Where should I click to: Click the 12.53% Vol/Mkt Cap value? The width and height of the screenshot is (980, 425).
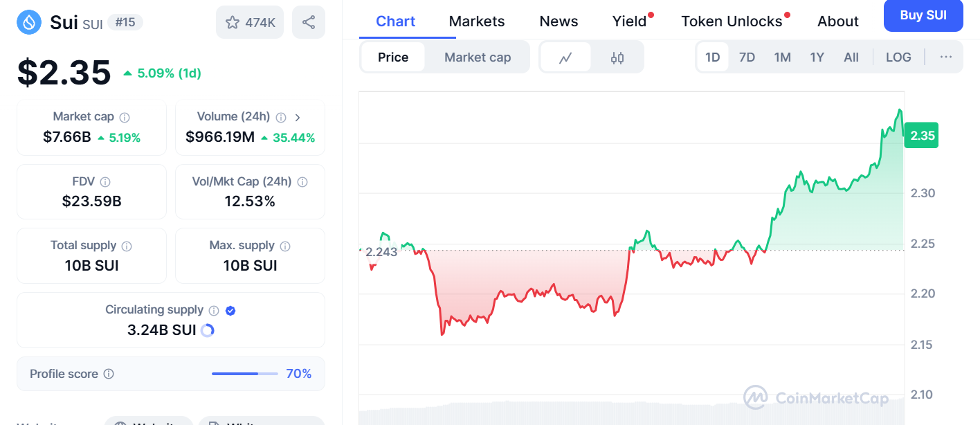point(250,201)
